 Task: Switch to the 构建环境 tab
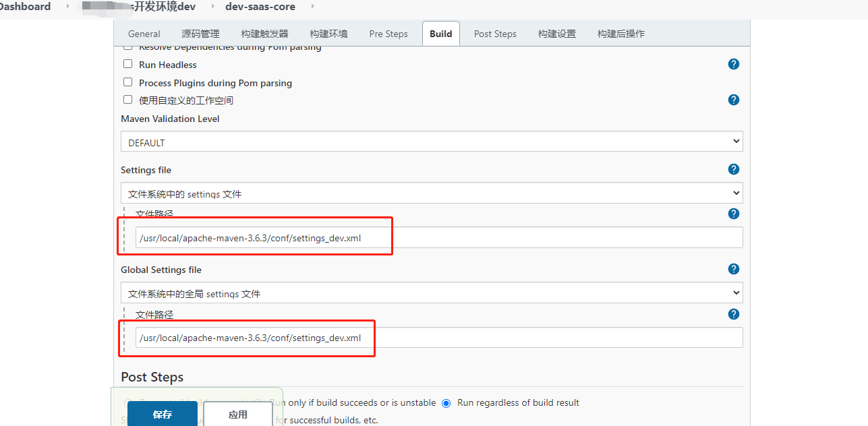coord(328,34)
